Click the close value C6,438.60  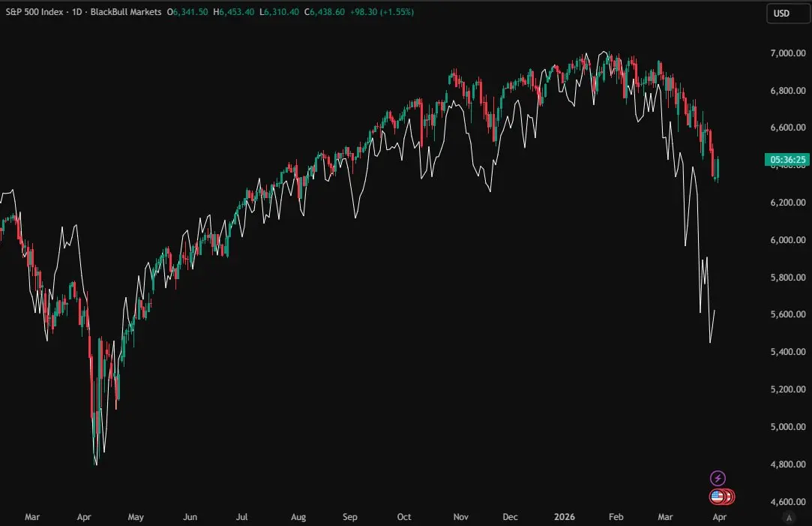click(x=324, y=12)
